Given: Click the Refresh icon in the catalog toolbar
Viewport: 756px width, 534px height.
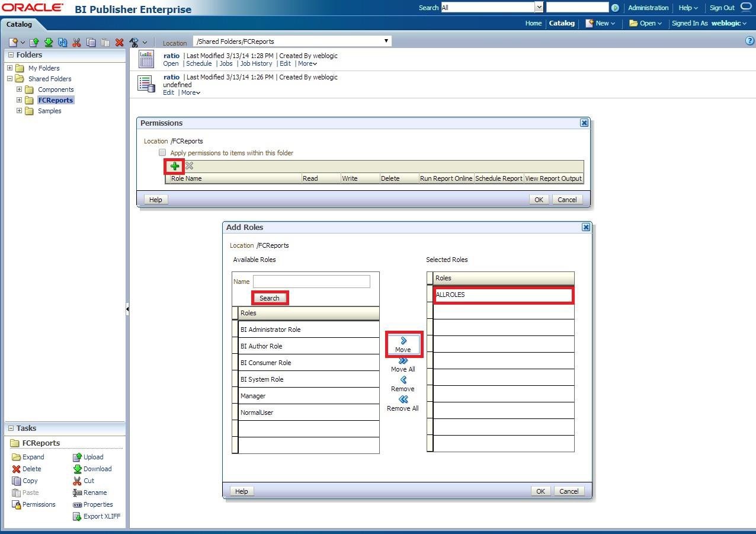Looking at the screenshot, I should pos(62,42).
